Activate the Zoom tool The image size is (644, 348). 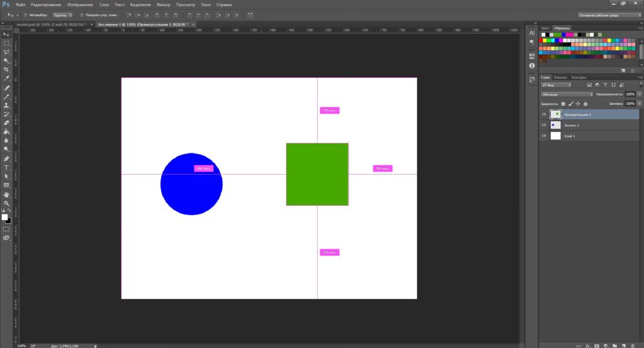(6, 204)
